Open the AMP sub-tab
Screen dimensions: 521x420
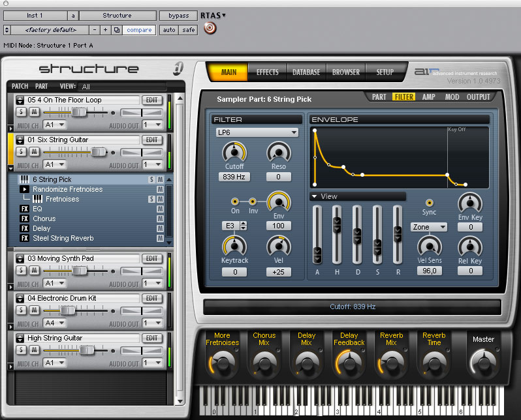(429, 97)
